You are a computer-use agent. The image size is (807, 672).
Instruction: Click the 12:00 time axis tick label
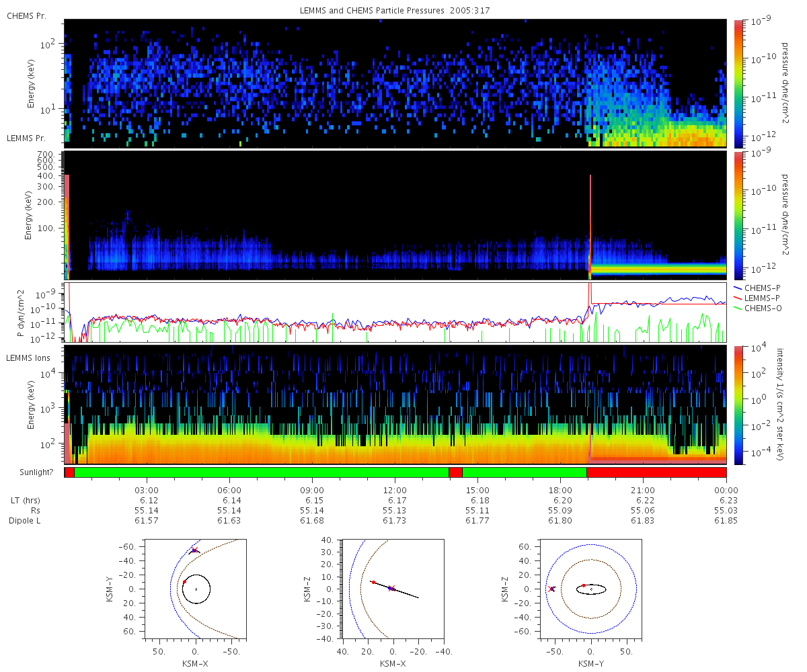[x=395, y=491]
